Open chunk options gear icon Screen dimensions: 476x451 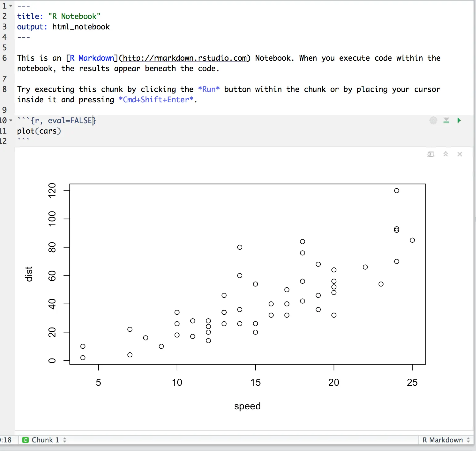pyautogui.click(x=433, y=120)
